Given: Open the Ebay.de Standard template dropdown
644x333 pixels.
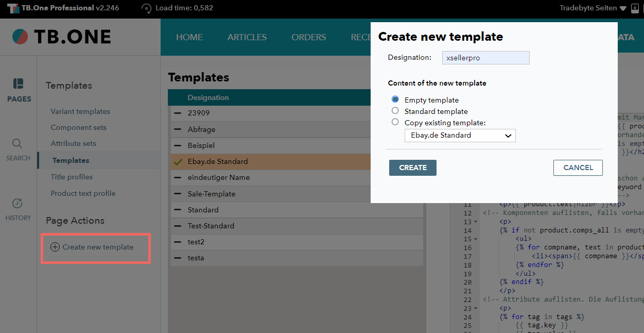Looking at the screenshot, I should tap(460, 135).
